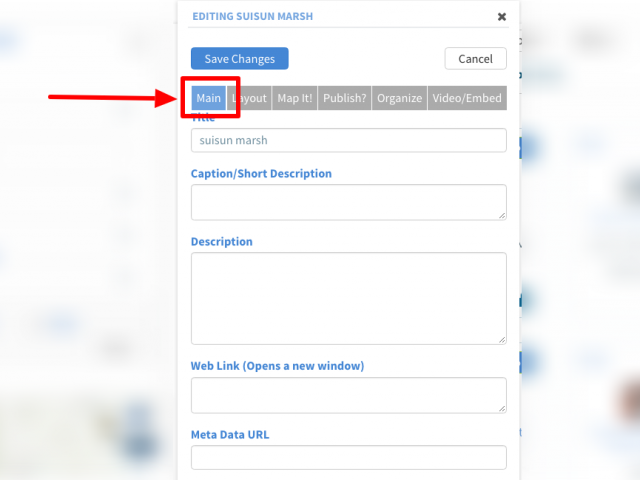Focus the Title field containing suisun marsh
This screenshot has height=480, width=640.
pyautogui.click(x=349, y=140)
